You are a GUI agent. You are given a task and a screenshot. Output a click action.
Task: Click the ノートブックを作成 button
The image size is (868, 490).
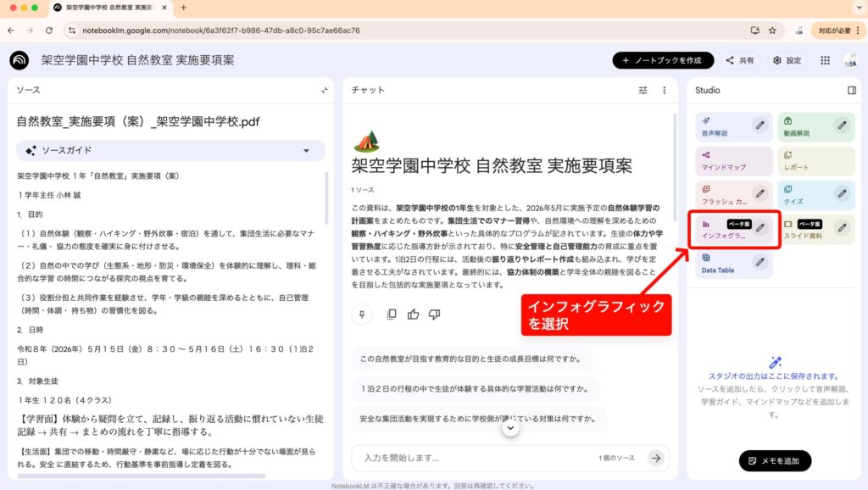[x=663, y=61]
